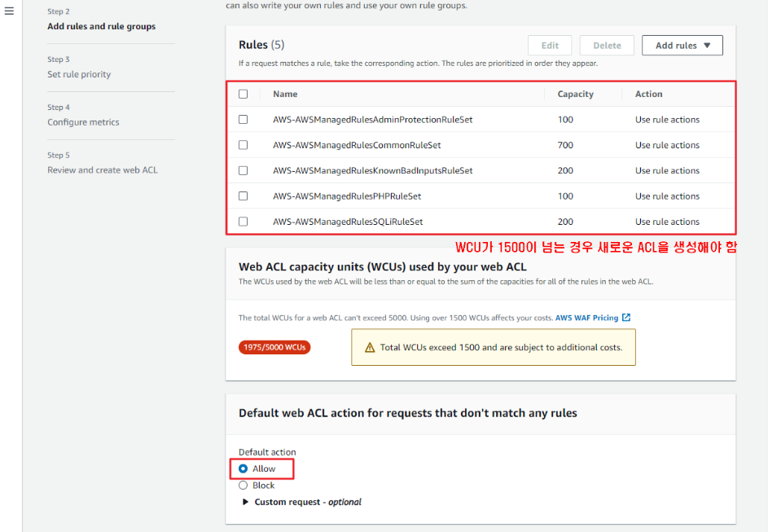Screen dimensions: 768x532
Task: Go to Step 5 Review and create web ACL
Action: point(103,170)
